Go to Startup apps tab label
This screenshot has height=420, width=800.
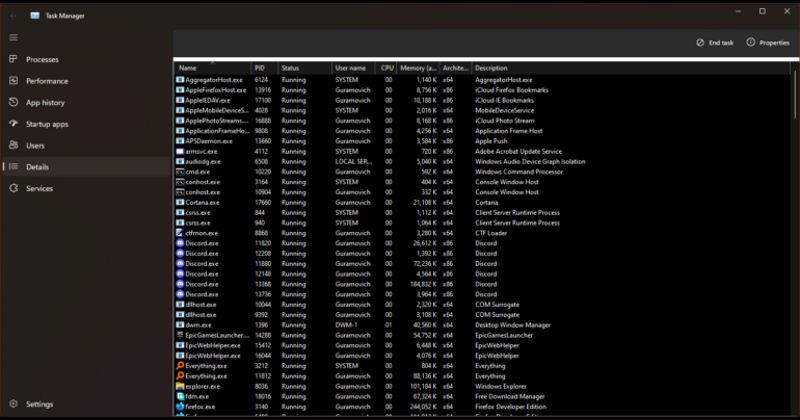pos(47,124)
